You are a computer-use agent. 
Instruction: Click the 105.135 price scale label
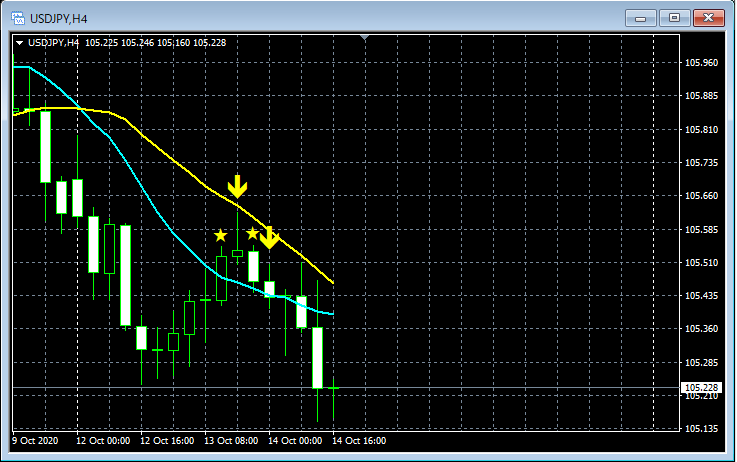point(701,429)
